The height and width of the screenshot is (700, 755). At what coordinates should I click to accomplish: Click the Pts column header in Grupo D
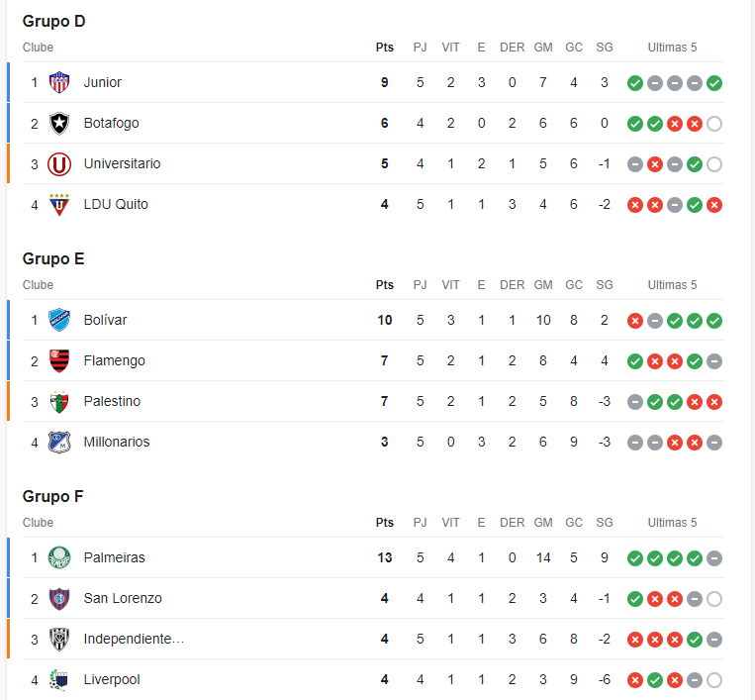pyautogui.click(x=385, y=48)
